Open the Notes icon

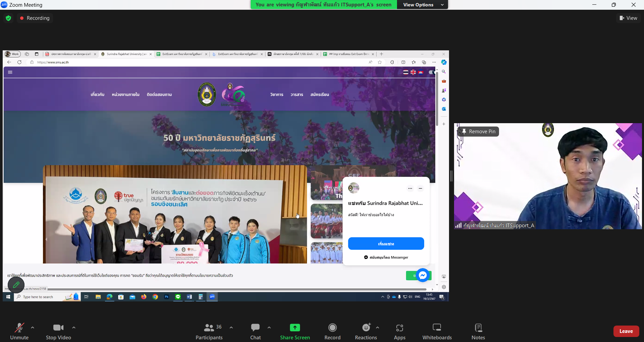(478, 328)
